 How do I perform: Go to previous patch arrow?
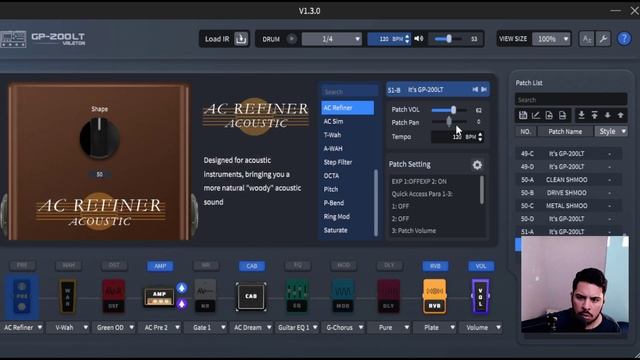tap(475, 89)
